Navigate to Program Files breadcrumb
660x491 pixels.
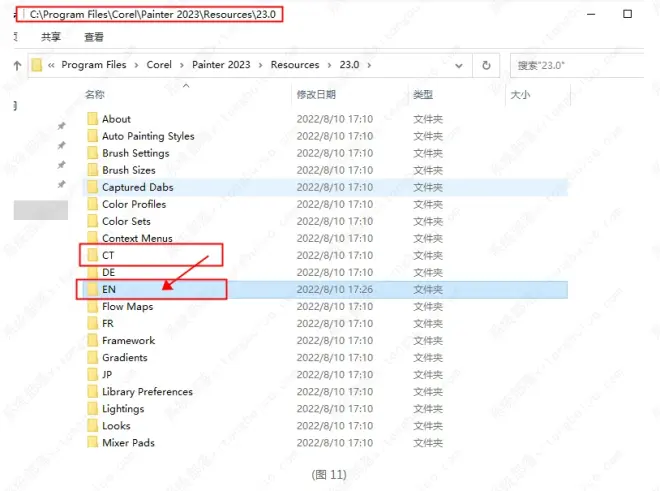(94, 65)
